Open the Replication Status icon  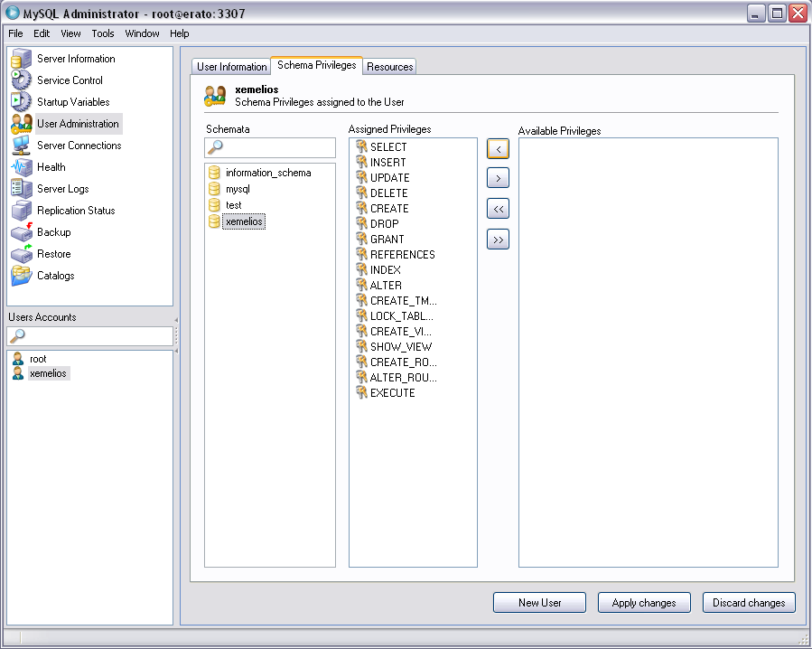point(22,211)
